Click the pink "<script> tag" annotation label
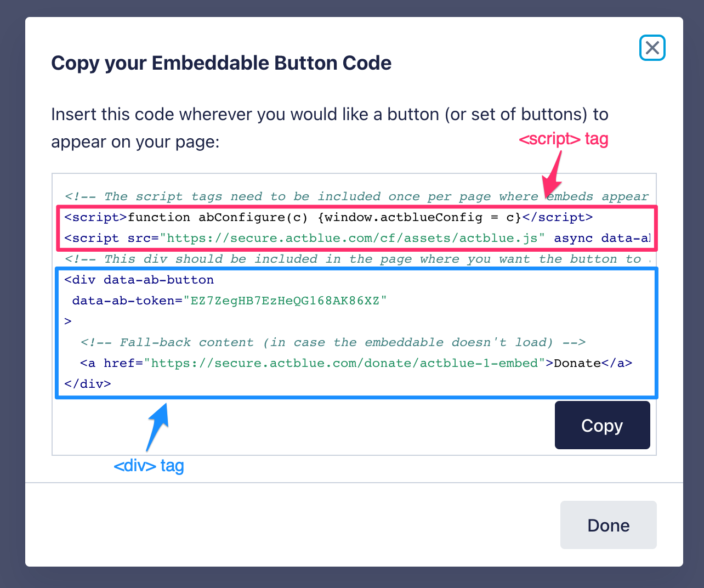 coord(563,139)
